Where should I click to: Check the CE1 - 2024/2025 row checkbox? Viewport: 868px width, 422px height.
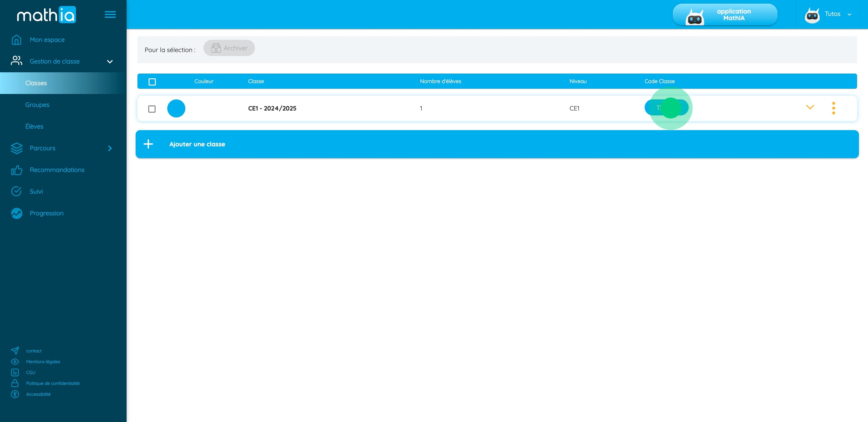coord(152,109)
